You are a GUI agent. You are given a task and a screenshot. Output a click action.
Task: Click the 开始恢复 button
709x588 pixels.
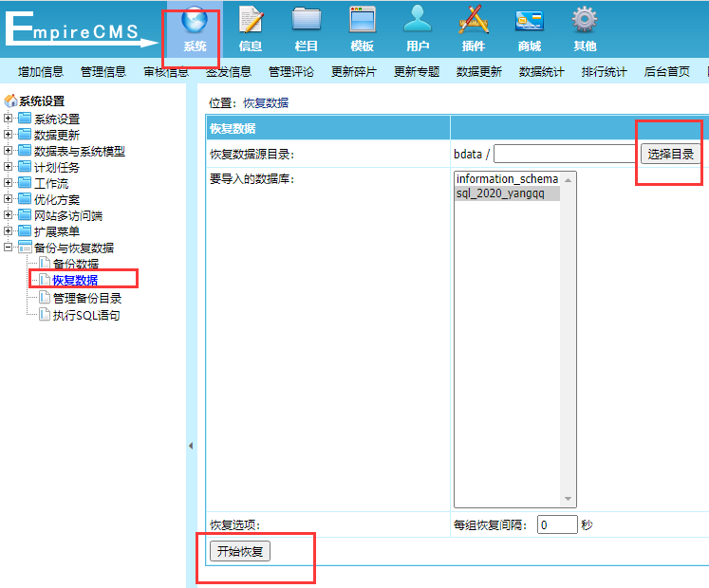click(x=240, y=551)
